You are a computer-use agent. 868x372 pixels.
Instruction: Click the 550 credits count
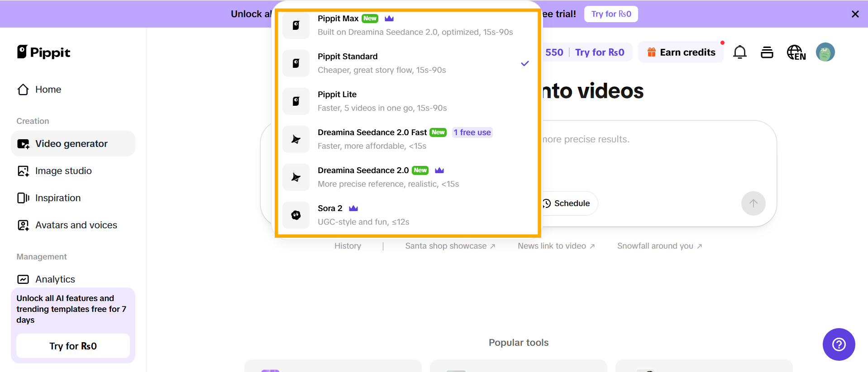(554, 52)
